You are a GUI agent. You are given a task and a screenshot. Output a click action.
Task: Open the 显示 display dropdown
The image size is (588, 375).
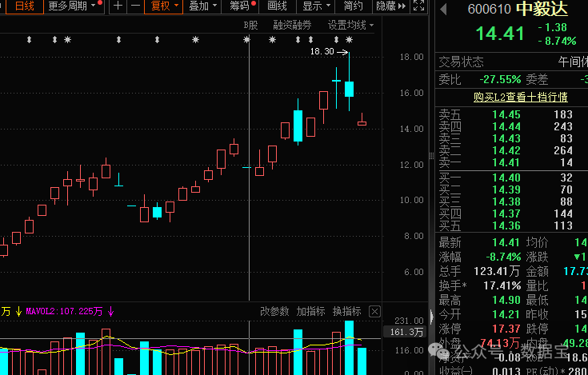pos(316,6)
